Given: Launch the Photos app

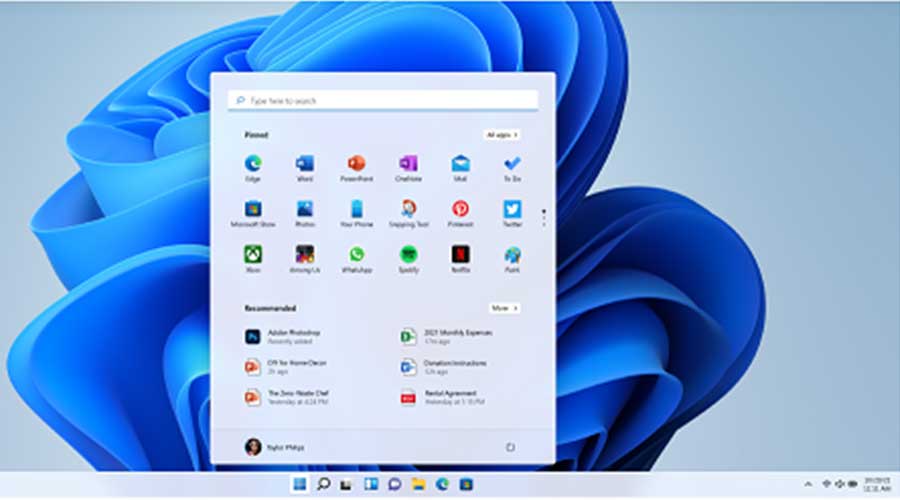Looking at the screenshot, I should (305, 214).
